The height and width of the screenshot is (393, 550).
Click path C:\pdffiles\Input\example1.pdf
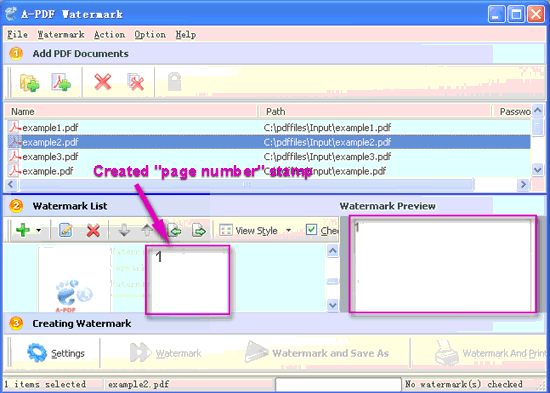(x=327, y=127)
